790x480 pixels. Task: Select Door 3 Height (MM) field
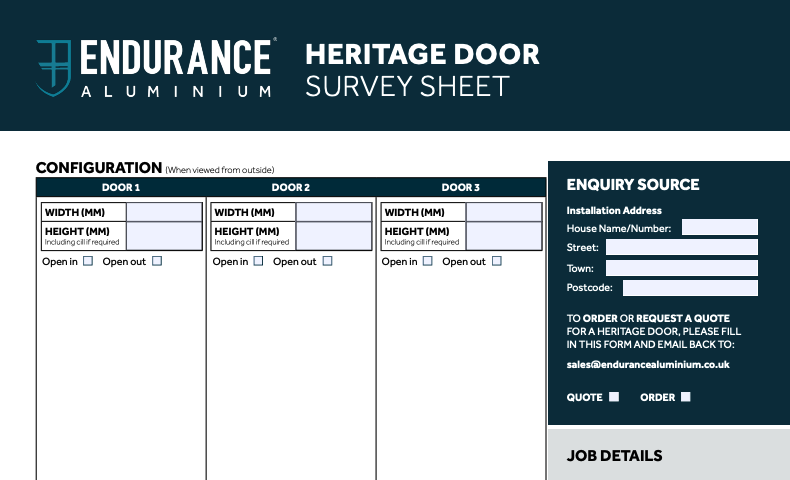(x=504, y=236)
